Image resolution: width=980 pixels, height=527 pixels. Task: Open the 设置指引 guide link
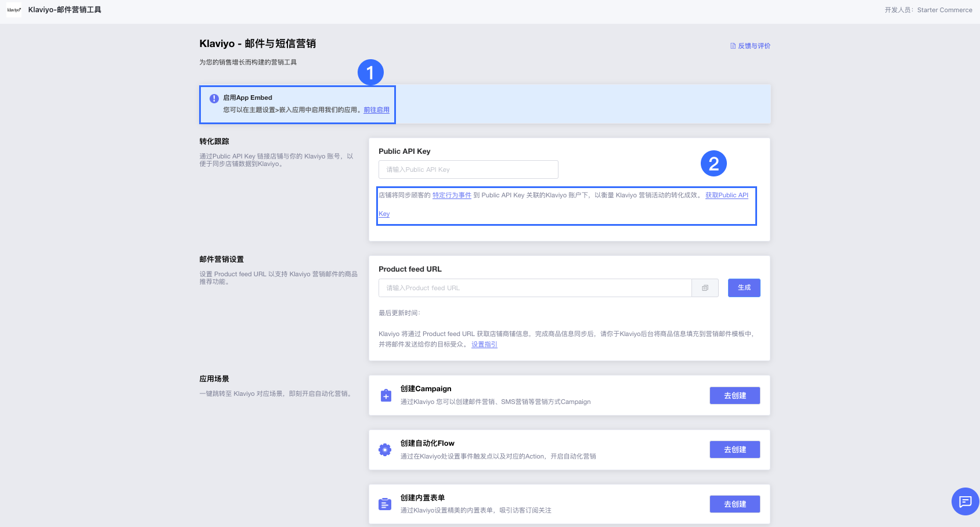pos(484,345)
